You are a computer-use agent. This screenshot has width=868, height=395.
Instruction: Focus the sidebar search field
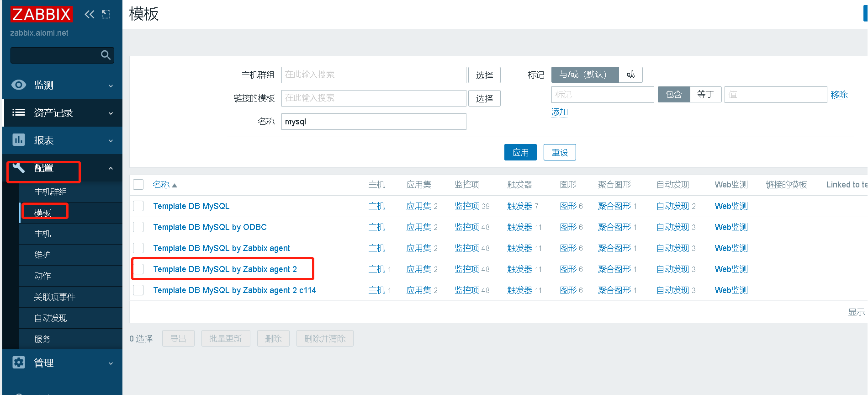pos(62,55)
